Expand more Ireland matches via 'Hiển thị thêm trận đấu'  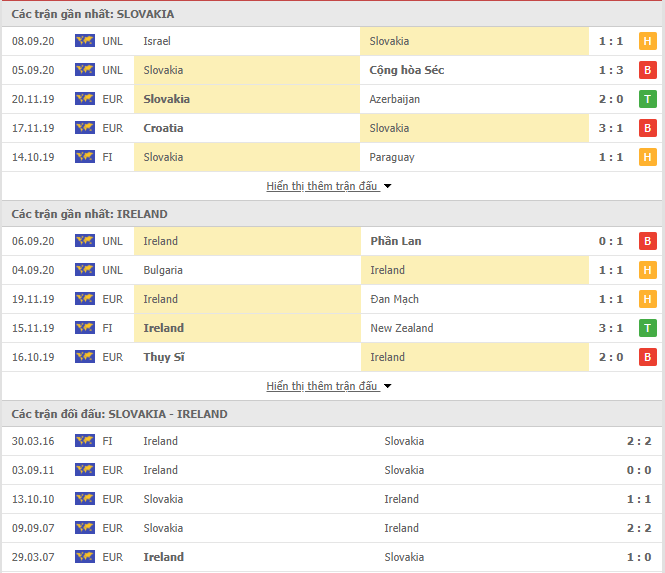(x=322, y=386)
